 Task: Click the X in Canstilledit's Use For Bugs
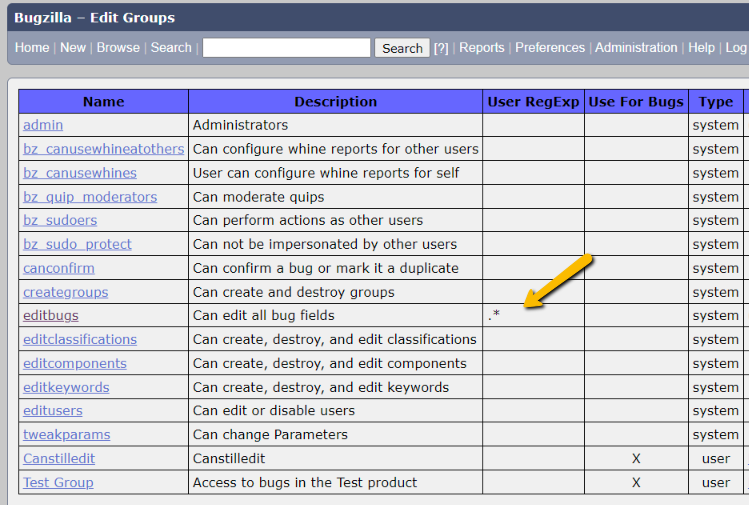[x=636, y=459]
